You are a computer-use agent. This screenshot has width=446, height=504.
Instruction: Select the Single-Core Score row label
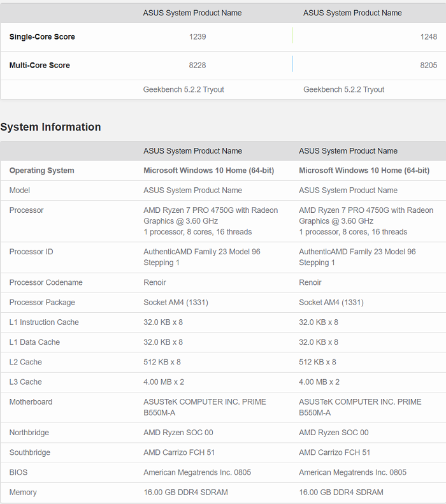pos(42,37)
